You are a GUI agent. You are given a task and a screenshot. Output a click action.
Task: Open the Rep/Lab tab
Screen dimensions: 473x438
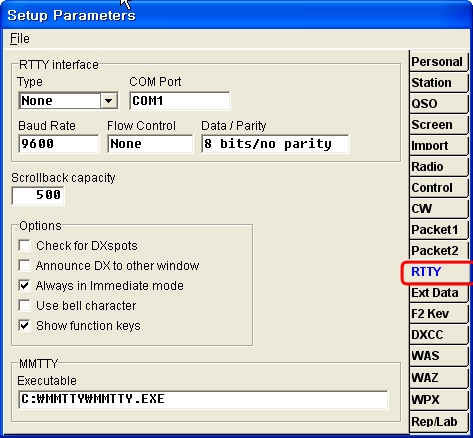click(x=438, y=422)
